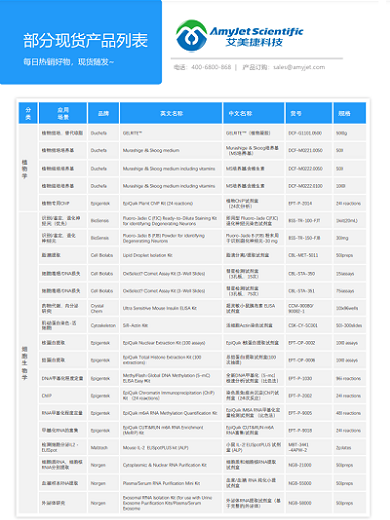Select the 规格 column header
Viewport: 390px width, 520px height.
[x=350, y=113]
